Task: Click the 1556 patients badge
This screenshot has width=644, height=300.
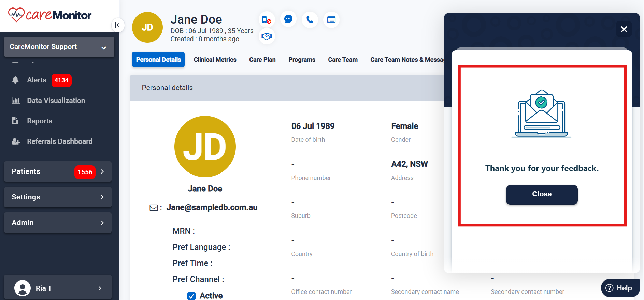Action: pos(85,172)
